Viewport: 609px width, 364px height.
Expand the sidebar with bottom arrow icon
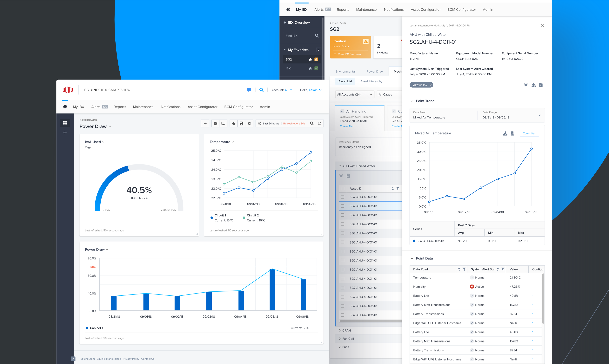[x=73, y=359]
